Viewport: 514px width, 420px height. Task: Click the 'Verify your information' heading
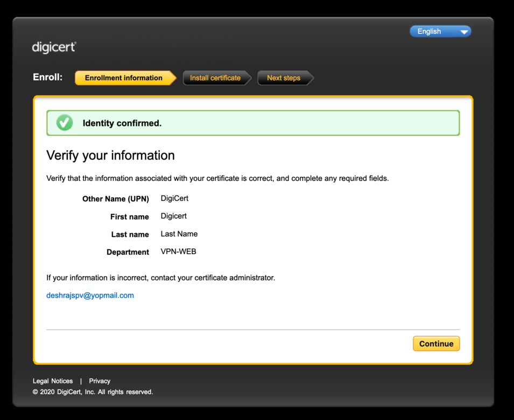[x=110, y=156]
